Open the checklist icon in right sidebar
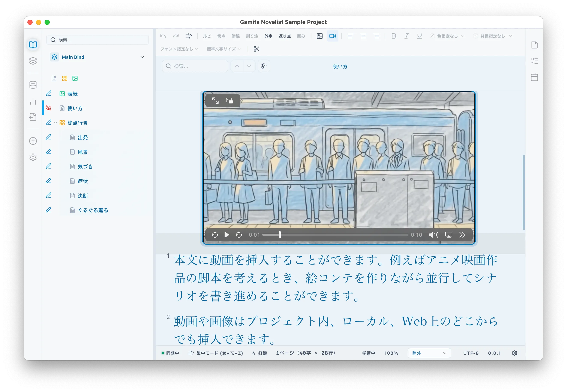The image size is (567, 392). pyautogui.click(x=534, y=61)
